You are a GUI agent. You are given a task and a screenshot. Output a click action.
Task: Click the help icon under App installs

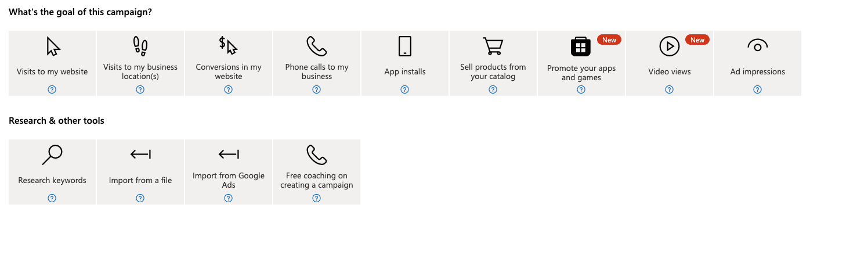click(x=405, y=89)
